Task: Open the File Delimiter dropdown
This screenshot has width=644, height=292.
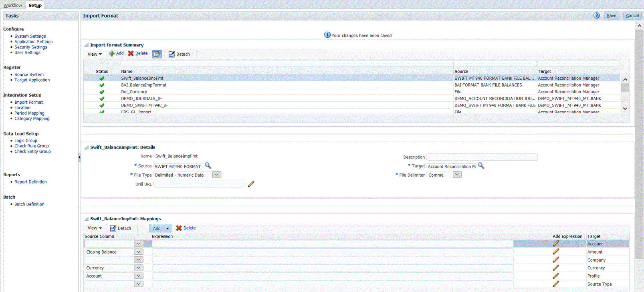Action: tap(457, 175)
